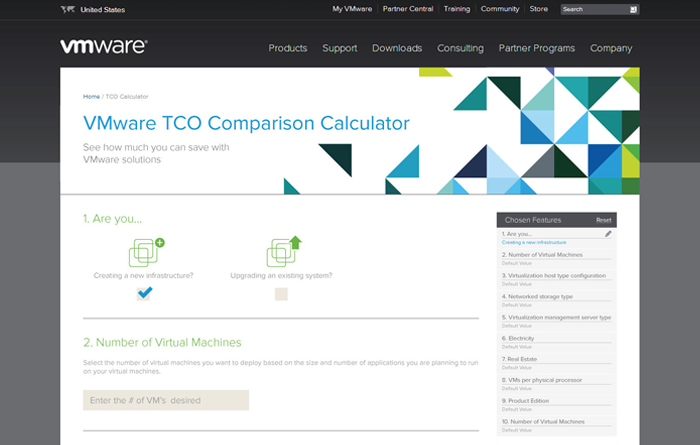Click the 'Chosen Features' panel title
The height and width of the screenshot is (445, 700).
(x=533, y=220)
